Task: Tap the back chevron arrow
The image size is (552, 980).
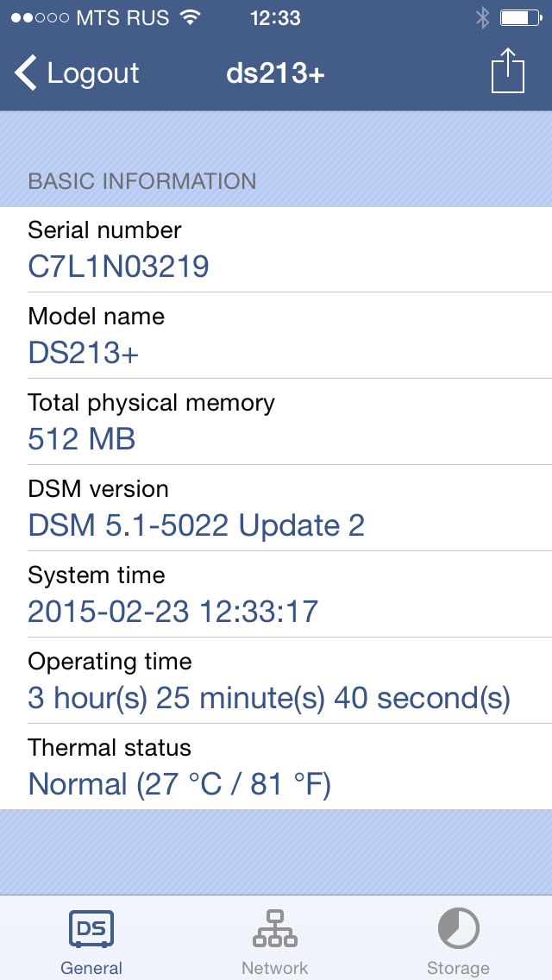Action: [26, 73]
